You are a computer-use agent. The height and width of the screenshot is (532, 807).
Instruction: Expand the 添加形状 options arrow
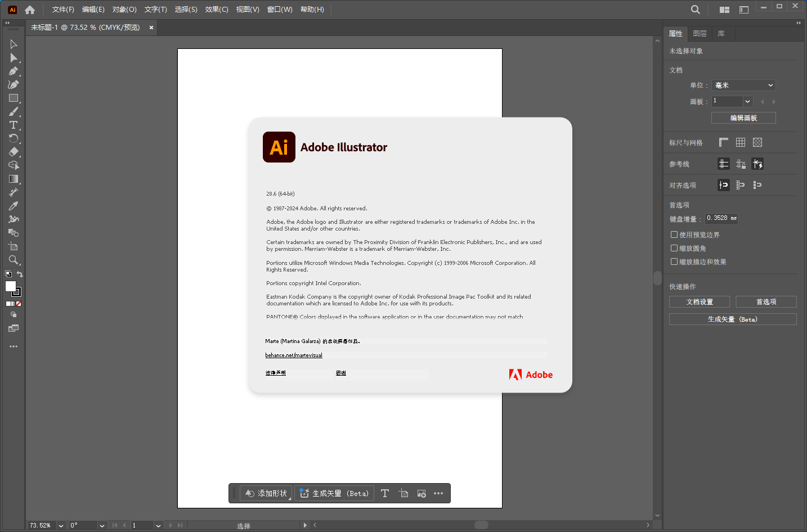pos(289,498)
